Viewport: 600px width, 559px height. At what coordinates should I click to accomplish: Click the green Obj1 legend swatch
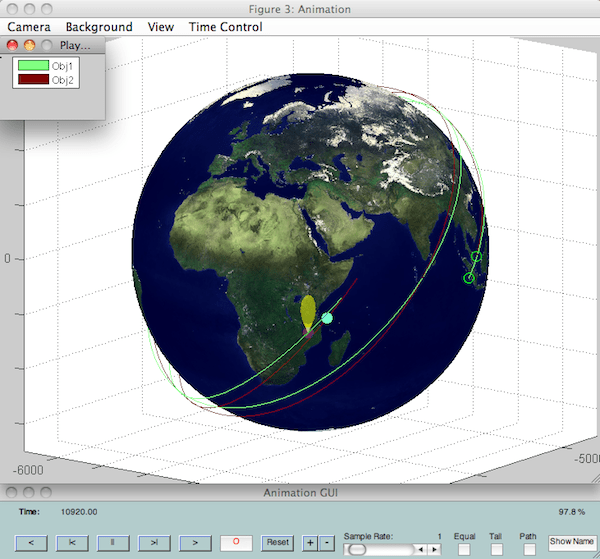(x=33, y=65)
